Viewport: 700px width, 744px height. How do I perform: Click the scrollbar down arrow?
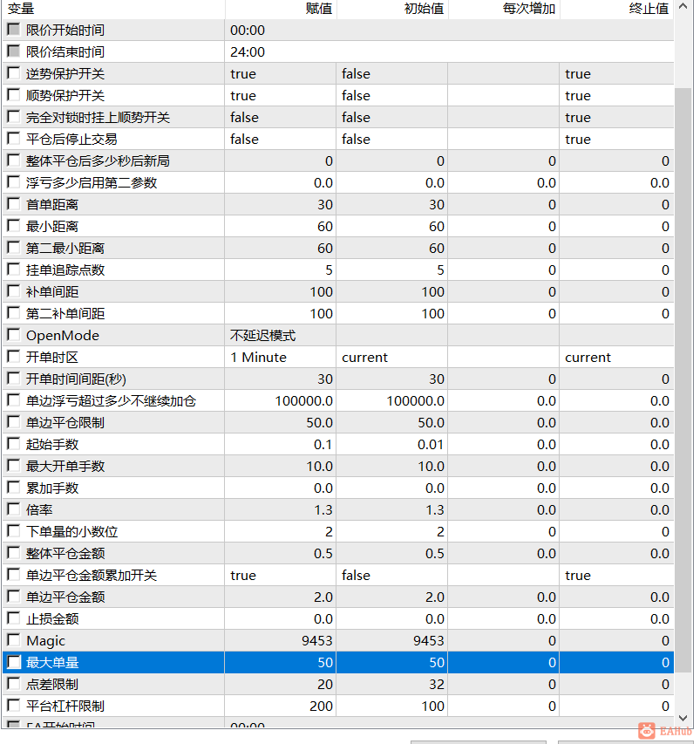click(683, 718)
